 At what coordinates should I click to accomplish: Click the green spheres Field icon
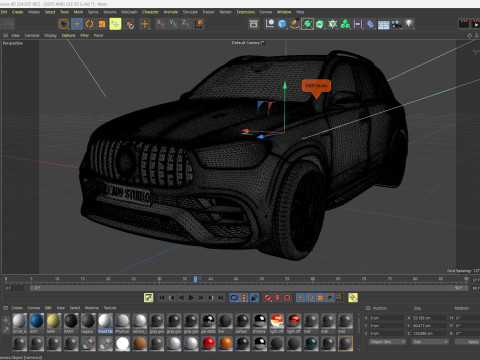click(x=345, y=24)
